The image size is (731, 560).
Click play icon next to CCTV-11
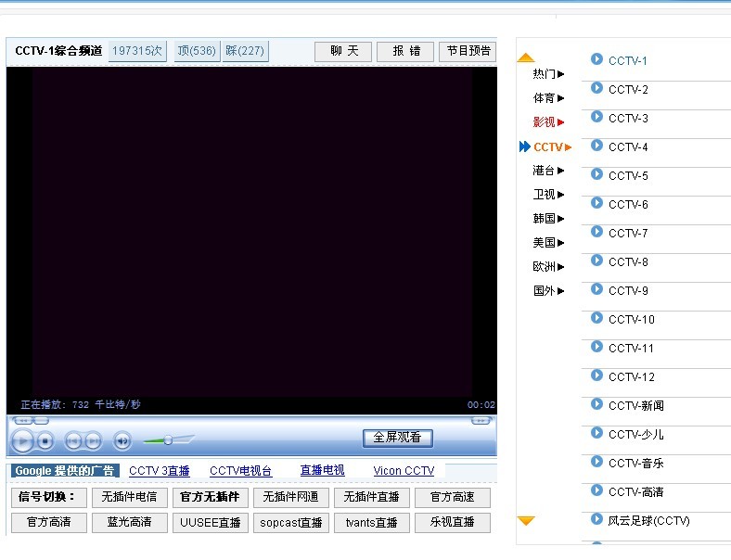[596, 347]
